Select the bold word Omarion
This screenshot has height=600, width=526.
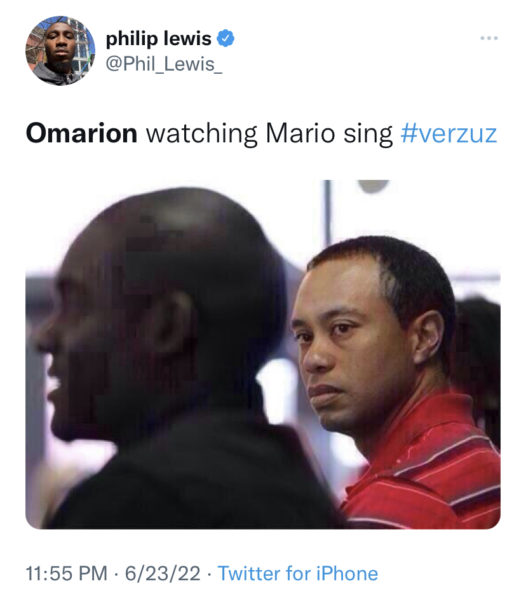(x=81, y=134)
